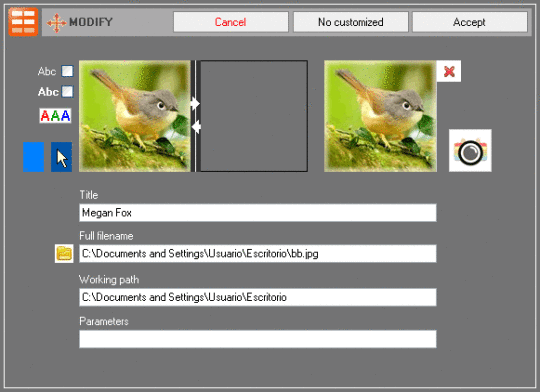Remove the image with the red X
The width and height of the screenshot is (540, 392).
coord(449,71)
